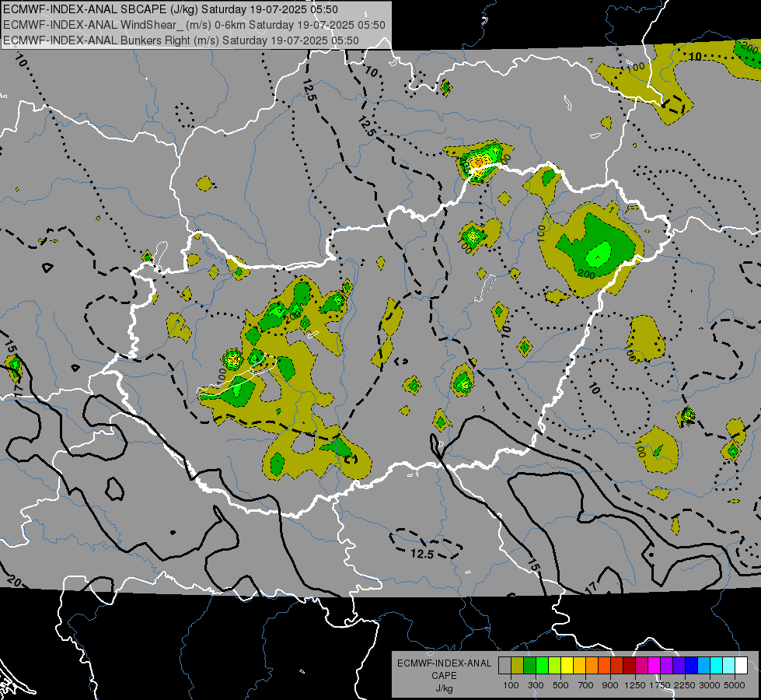761x700 pixels.
Task: Select the orange legend swatch above 700
Action: pos(592,665)
